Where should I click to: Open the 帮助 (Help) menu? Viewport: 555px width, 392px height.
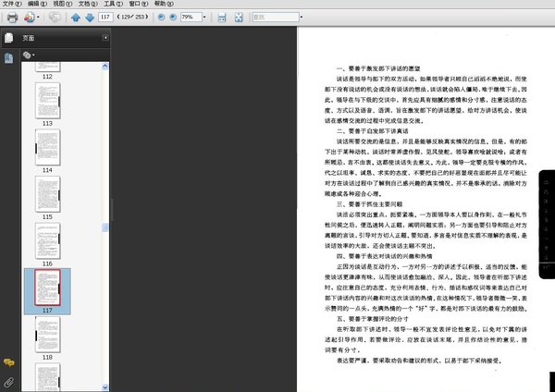[164, 4]
